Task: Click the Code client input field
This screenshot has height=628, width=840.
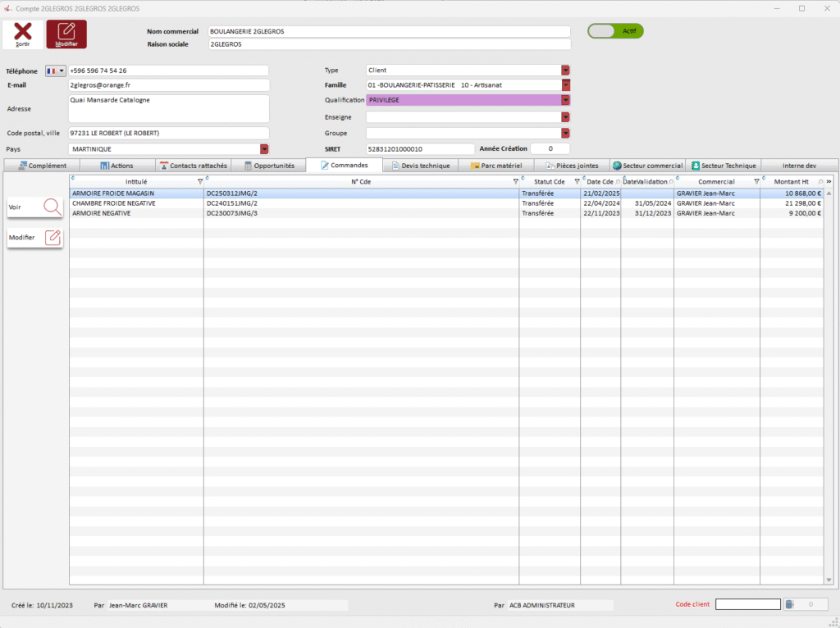Action: point(747,605)
